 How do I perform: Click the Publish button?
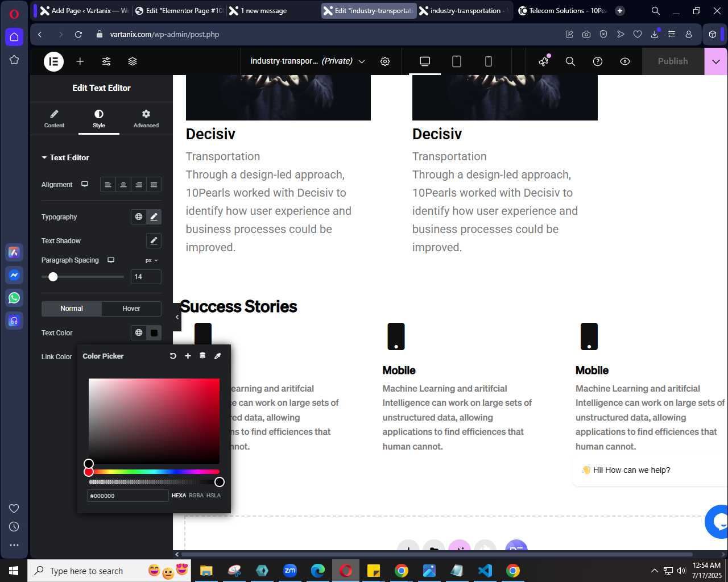[673, 61]
